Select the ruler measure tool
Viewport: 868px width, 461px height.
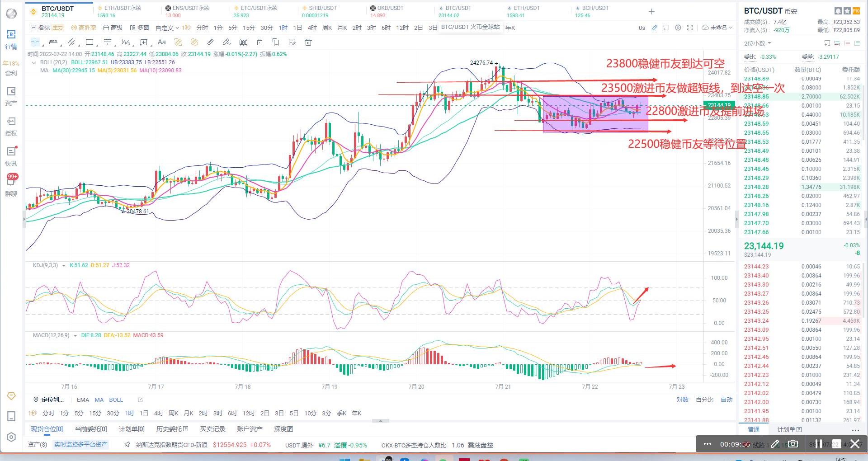click(x=210, y=42)
